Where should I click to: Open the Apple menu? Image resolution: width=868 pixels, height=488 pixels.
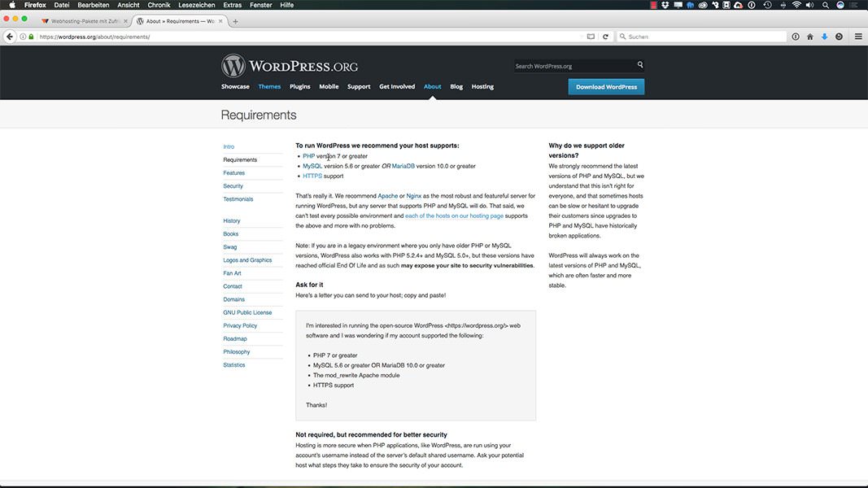click(12, 5)
